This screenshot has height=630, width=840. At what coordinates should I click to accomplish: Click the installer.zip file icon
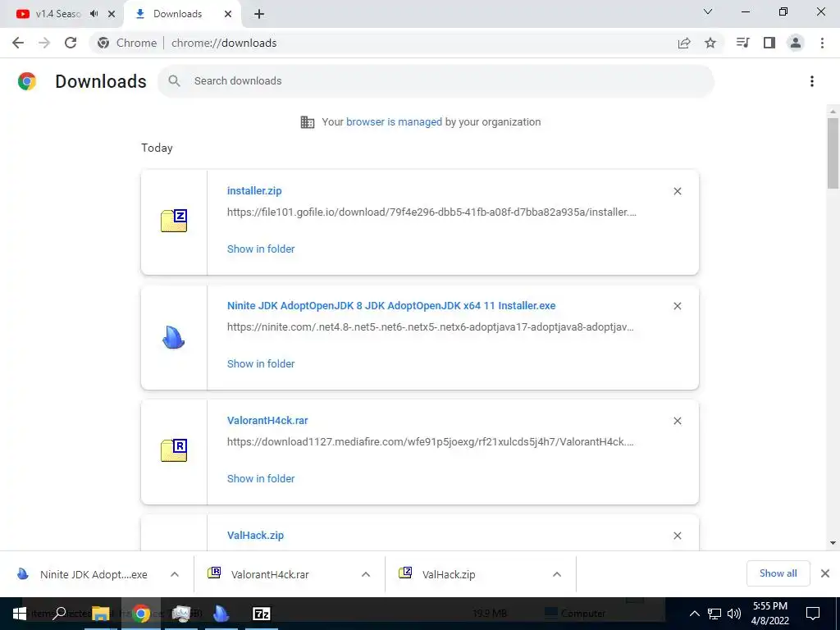tap(174, 221)
